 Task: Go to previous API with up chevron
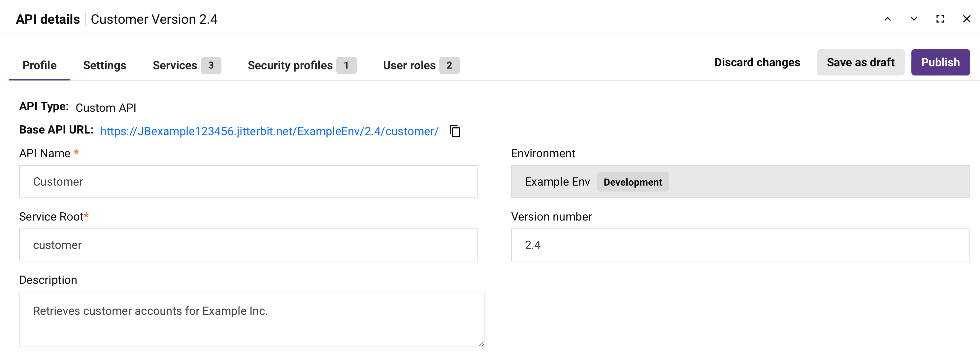pos(887,19)
